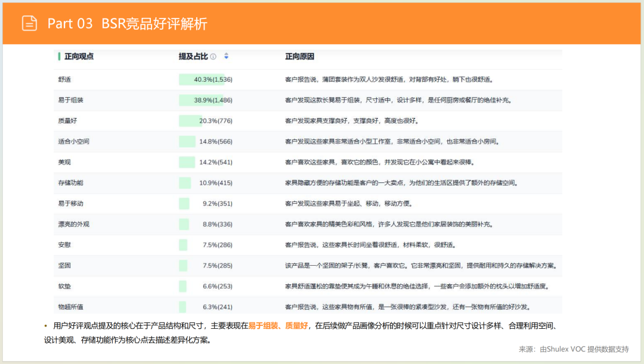The image size is (644, 364).
Task: Click the reason text for 安慰 row
Action: (x=370, y=245)
